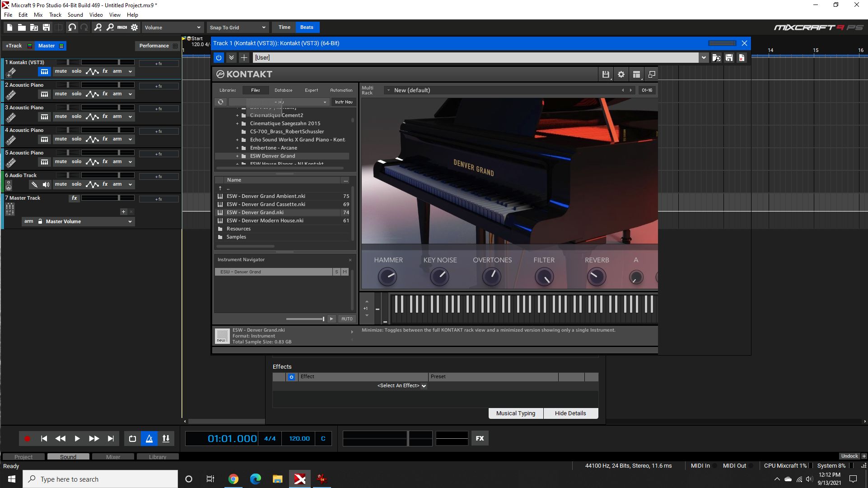Click the Musical Typing button
The image size is (868, 488).
tap(516, 413)
